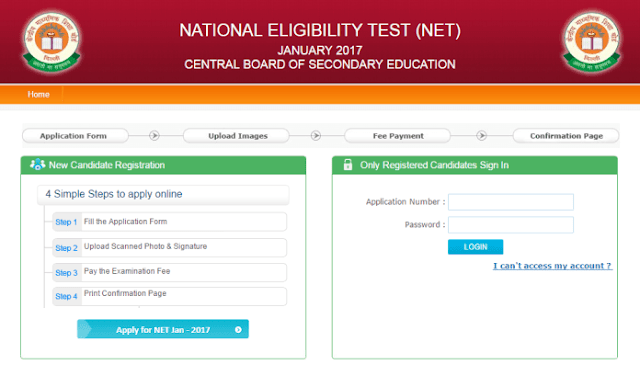Focus the Application Number input field

click(511, 202)
